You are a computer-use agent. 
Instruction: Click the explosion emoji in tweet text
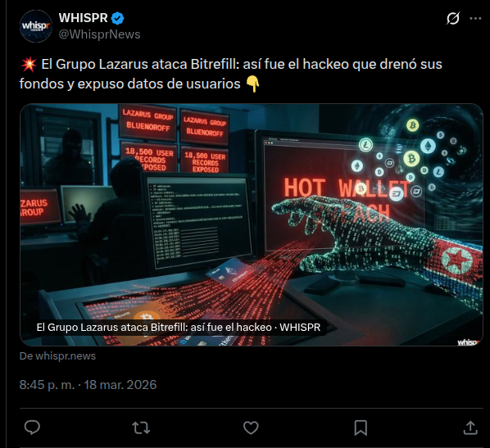[x=29, y=65]
